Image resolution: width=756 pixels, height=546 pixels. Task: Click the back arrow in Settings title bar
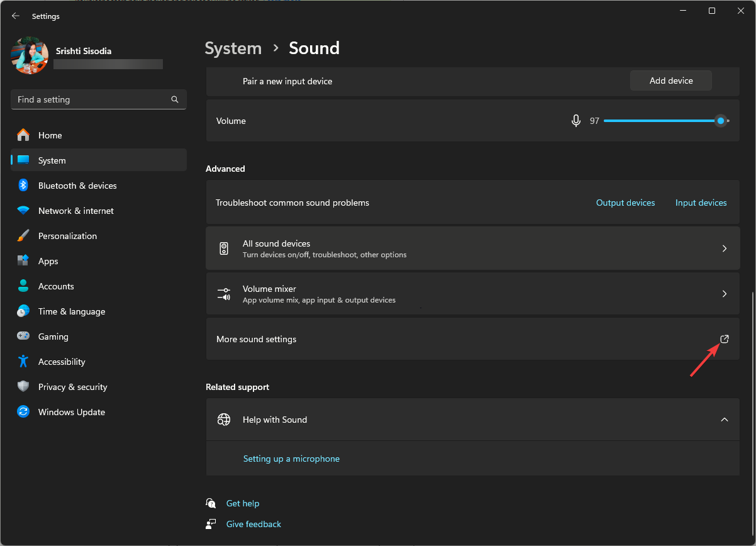[16, 16]
